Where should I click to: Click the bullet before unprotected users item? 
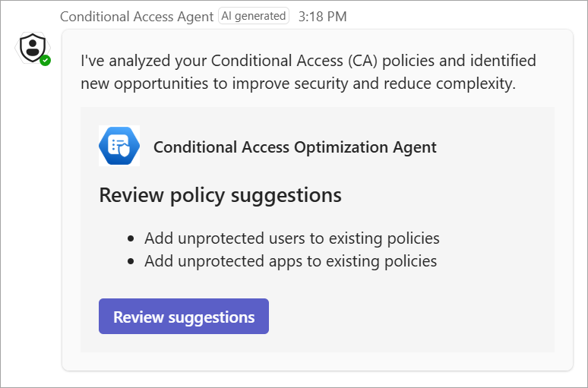[131, 238]
